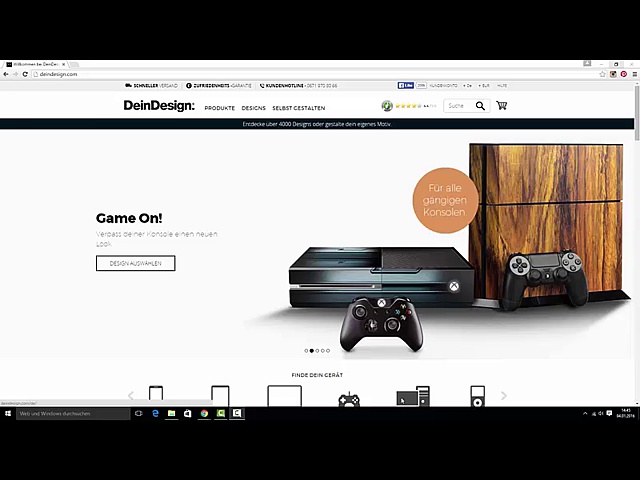This screenshot has height=480, width=640.
Task: Open the Produkte menu
Action: (x=219, y=108)
